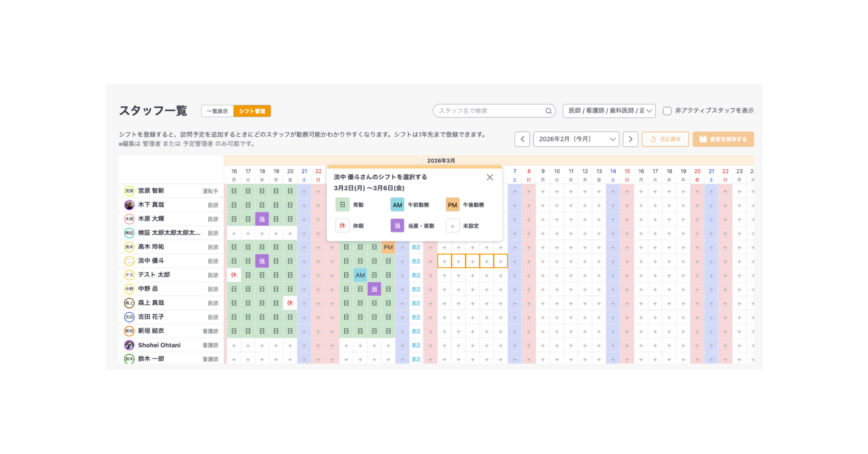Viewport: 868px width, 454px height.
Task: Close the shift selection popup
Action: coord(490,177)
